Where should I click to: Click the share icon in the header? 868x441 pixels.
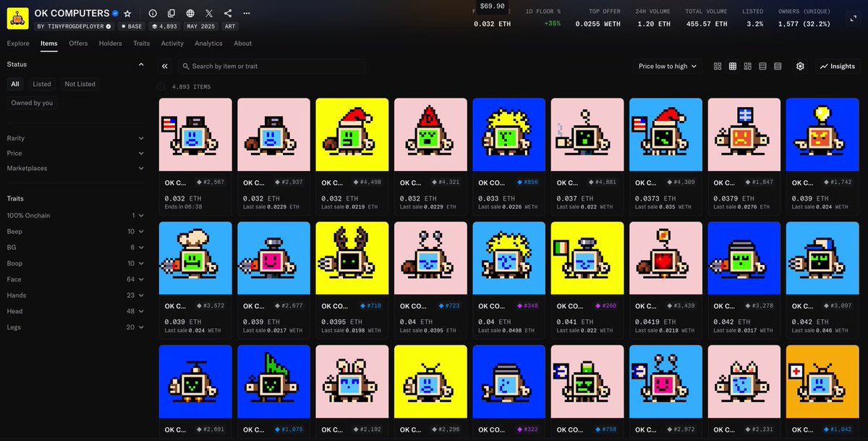228,14
